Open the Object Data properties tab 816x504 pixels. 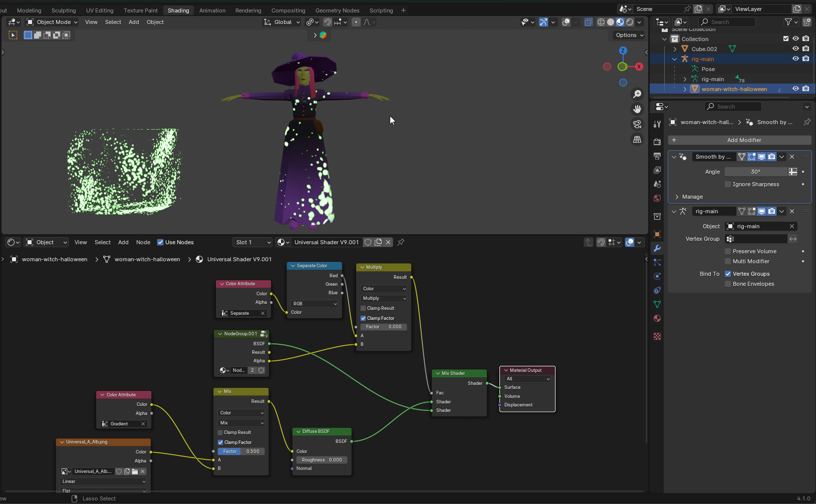click(x=657, y=304)
